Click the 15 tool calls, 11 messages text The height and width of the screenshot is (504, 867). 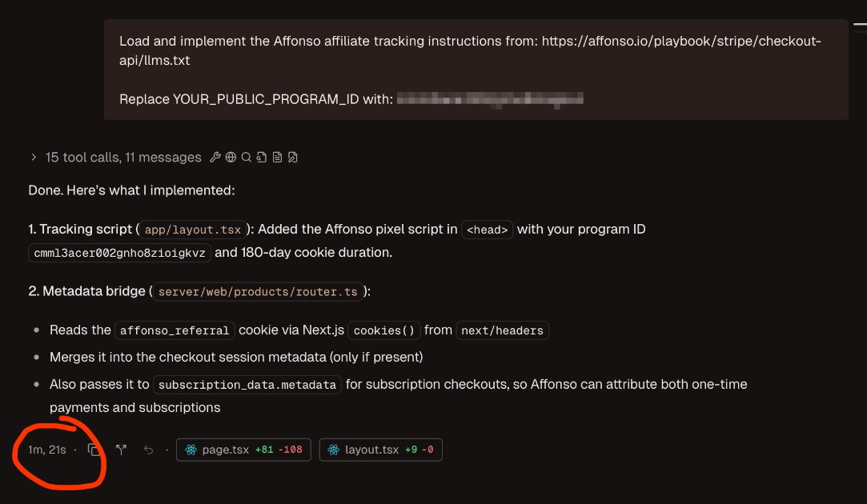pyautogui.click(x=123, y=158)
